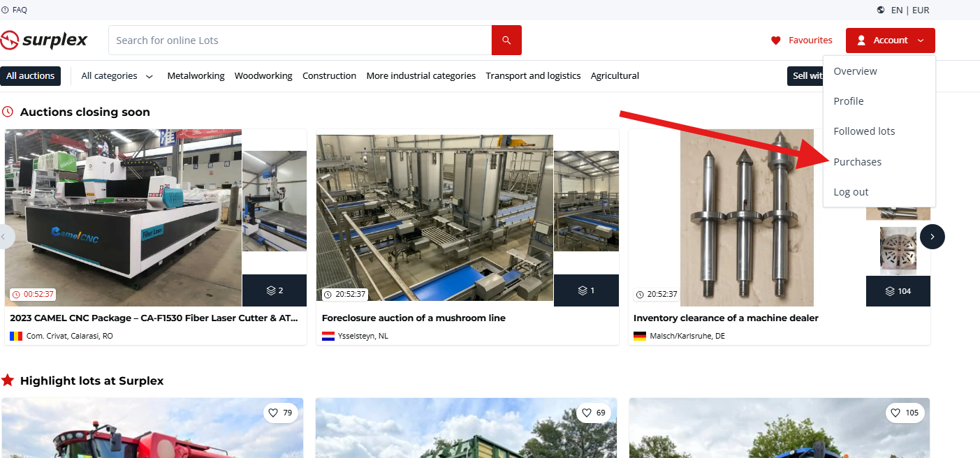Select Log out from account menu
Image resolution: width=980 pixels, height=458 pixels.
coord(851,192)
